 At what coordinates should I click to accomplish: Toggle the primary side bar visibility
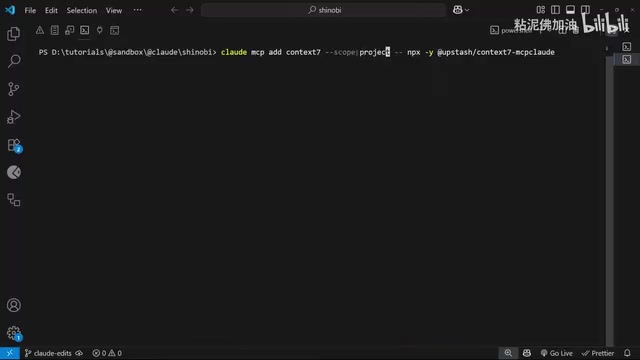click(x=555, y=10)
